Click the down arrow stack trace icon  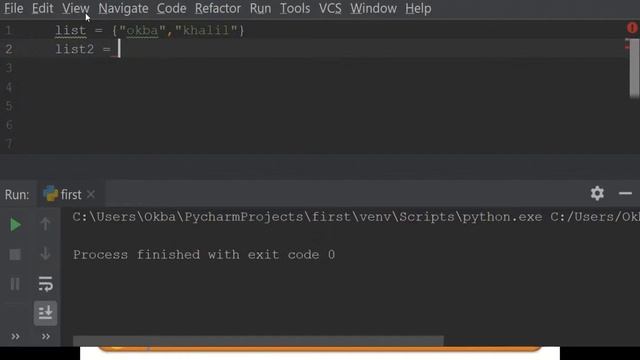[x=45, y=253]
